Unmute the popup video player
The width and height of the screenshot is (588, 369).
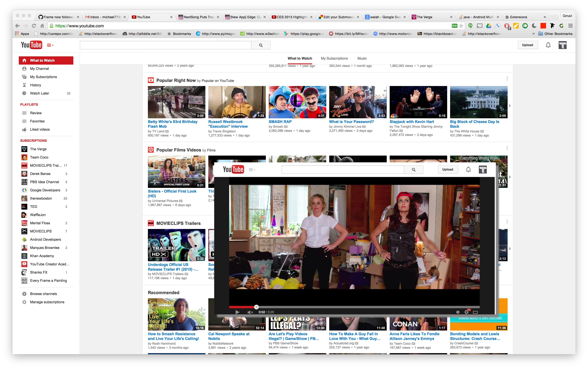click(250, 312)
